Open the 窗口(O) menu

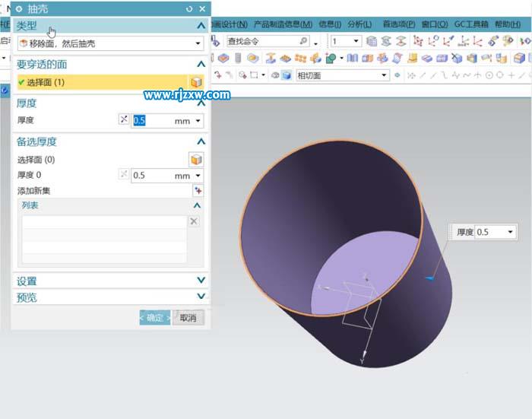435,24
